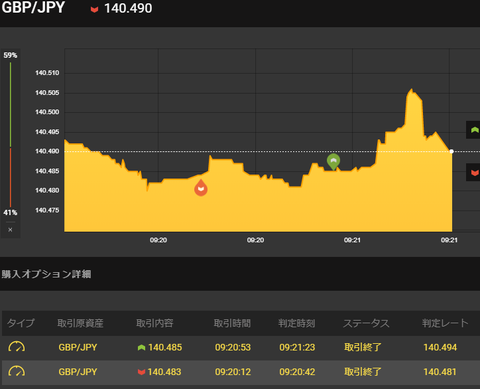Click the 購入オプション詳細 section header
480x389 pixels.
point(46,274)
